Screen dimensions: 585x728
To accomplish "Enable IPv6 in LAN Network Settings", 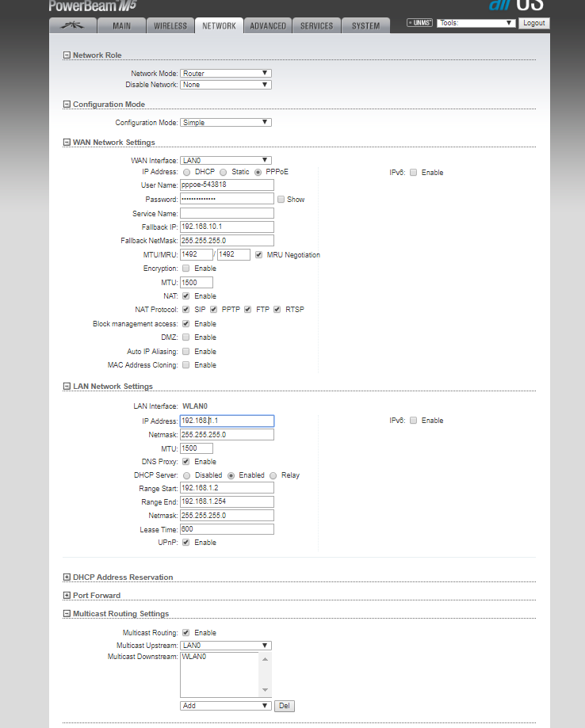I will (x=414, y=421).
